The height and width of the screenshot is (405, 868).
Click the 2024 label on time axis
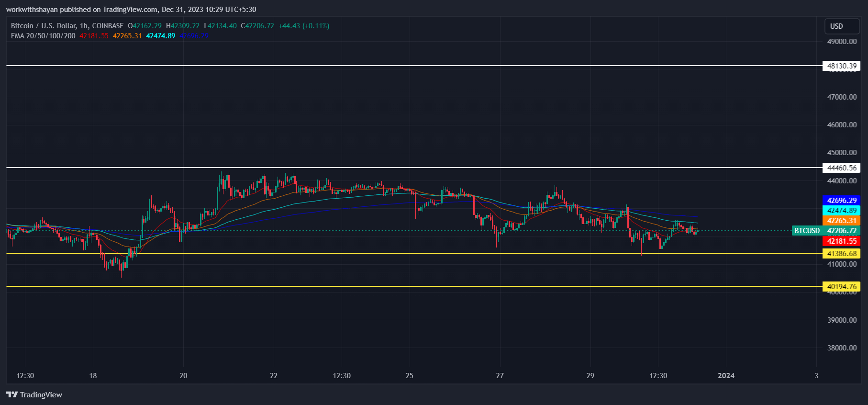726,376
